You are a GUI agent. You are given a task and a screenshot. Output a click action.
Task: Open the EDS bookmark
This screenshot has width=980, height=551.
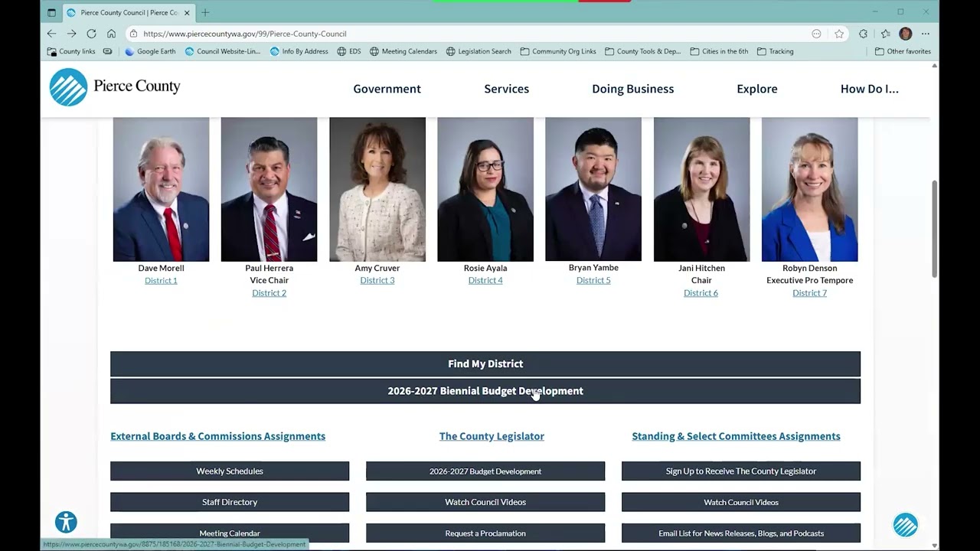[349, 51]
